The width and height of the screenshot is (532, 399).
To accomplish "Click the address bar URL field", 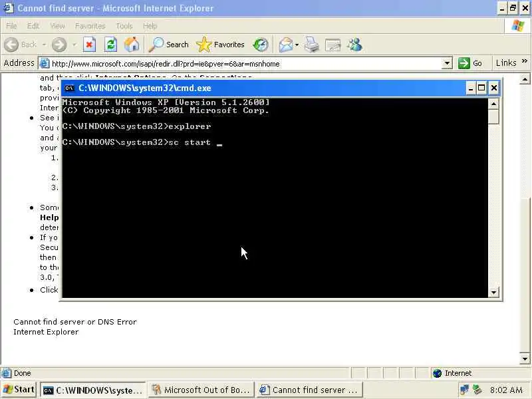I will pyautogui.click(x=245, y=63).
